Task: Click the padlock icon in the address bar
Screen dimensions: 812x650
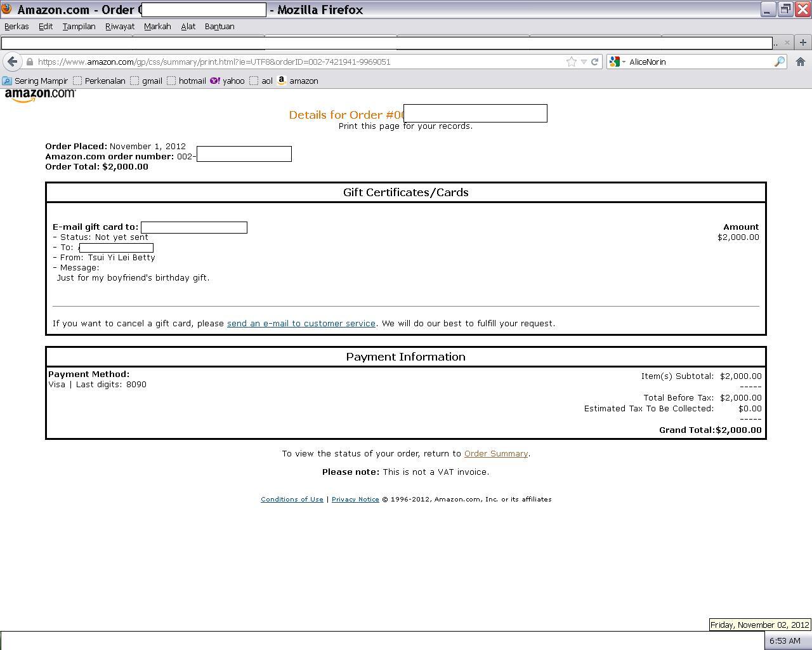Action: click(x=29, y=62)
